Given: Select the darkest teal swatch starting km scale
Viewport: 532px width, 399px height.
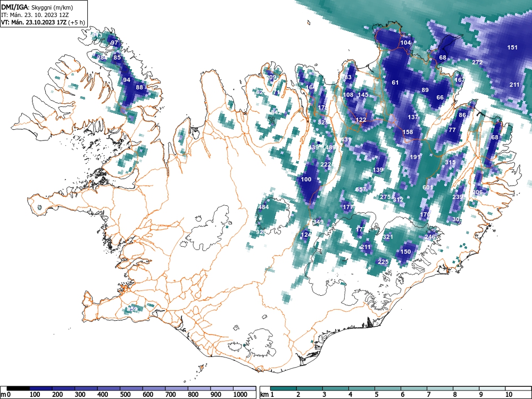Looking at the screenshot, I should click(284, 388).
